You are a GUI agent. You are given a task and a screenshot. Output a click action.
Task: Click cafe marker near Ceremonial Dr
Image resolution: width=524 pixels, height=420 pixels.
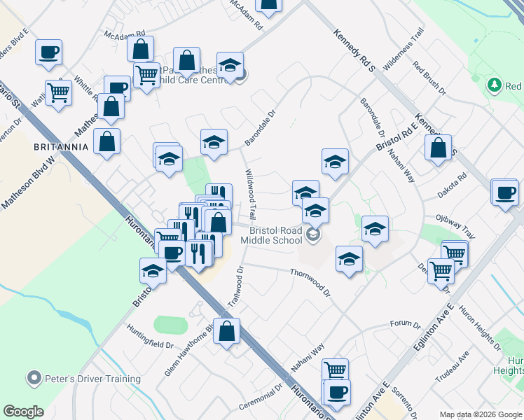(x=337, y=395)
